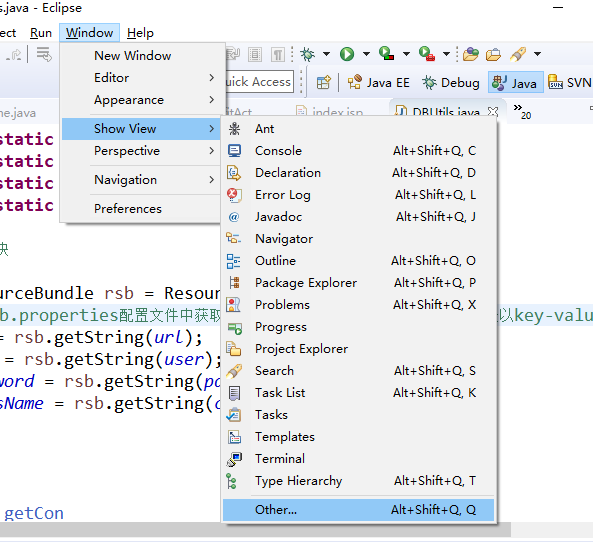Click the Project Explorer icon

234,349
